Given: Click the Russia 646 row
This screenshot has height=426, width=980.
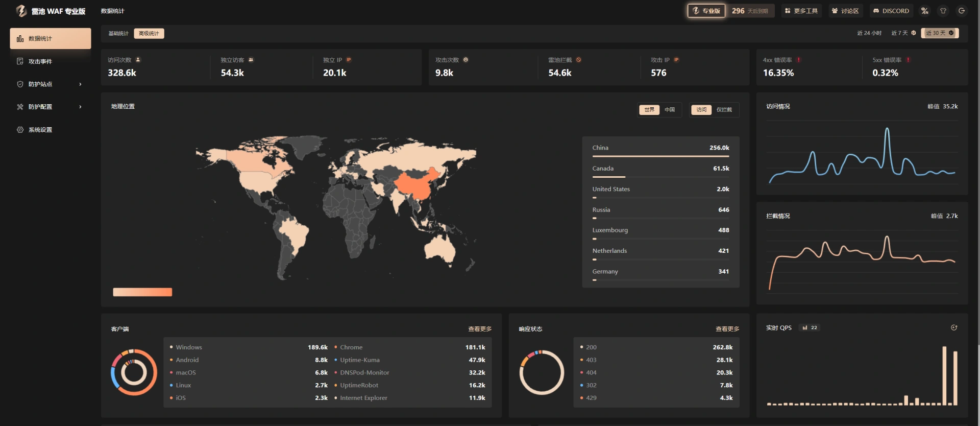Looking at the screenshot, I should tap(660, 212).
